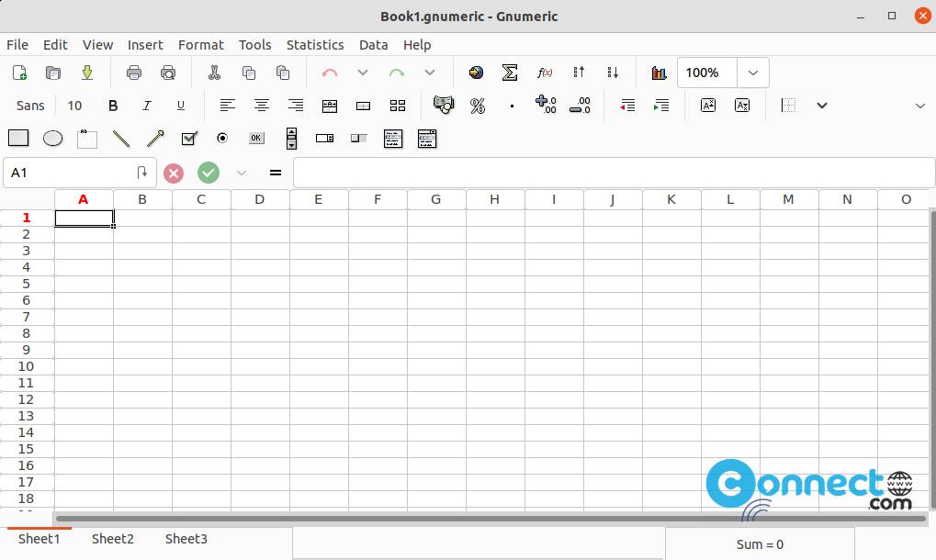Increase indent icon with green arrow
Screen dimensions: 936x560
[661, 106]
